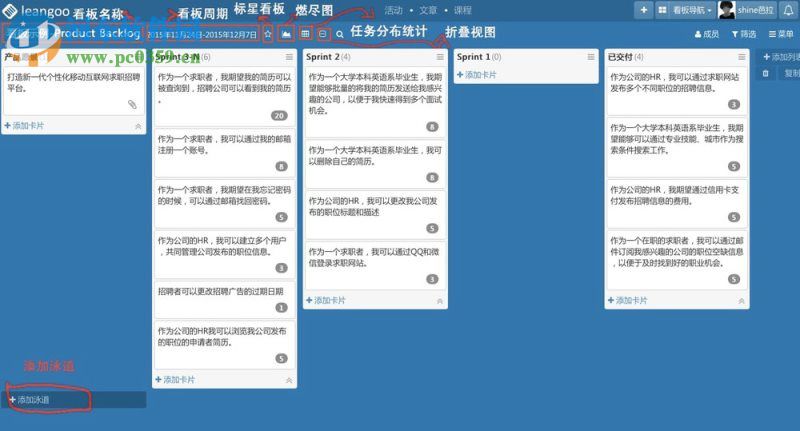Open the Sprint 1 list menu icon
Image resolution: width=800 pixels, height=431 pixels.
(591, 57)
